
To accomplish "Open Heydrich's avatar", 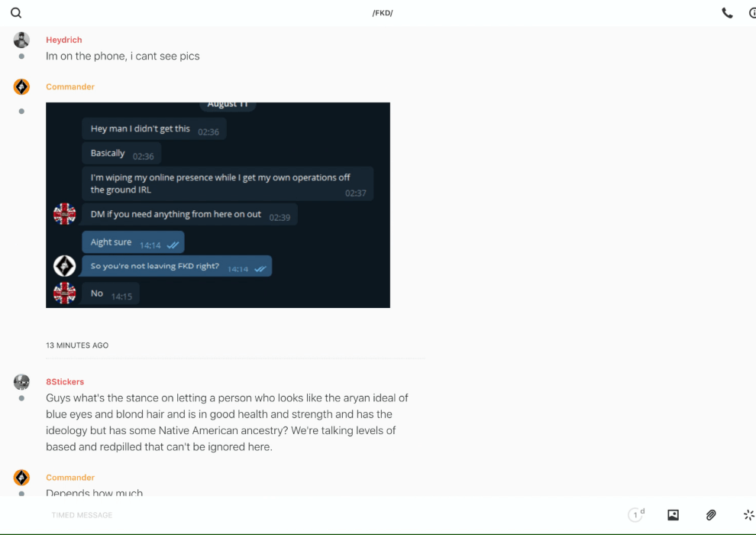I will 21,40.
